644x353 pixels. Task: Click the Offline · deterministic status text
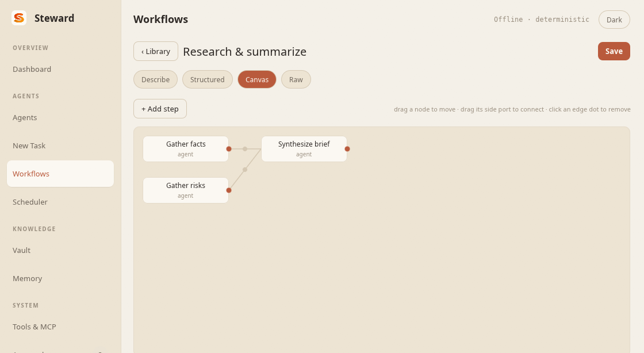click(x=541, y=20)
